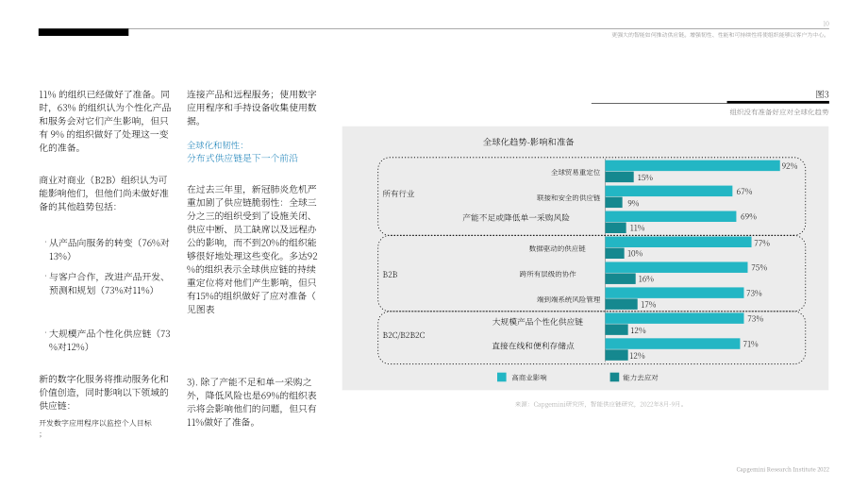Click the small line 开发数字应用程序以监控个人目标
This screenshot has width=868, height=489.
pyautogui.click(x=95, y=423)
